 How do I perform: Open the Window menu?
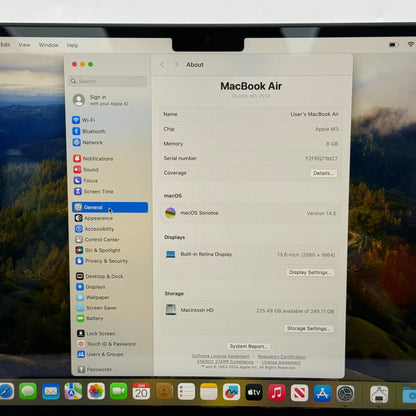click(49, 45)
